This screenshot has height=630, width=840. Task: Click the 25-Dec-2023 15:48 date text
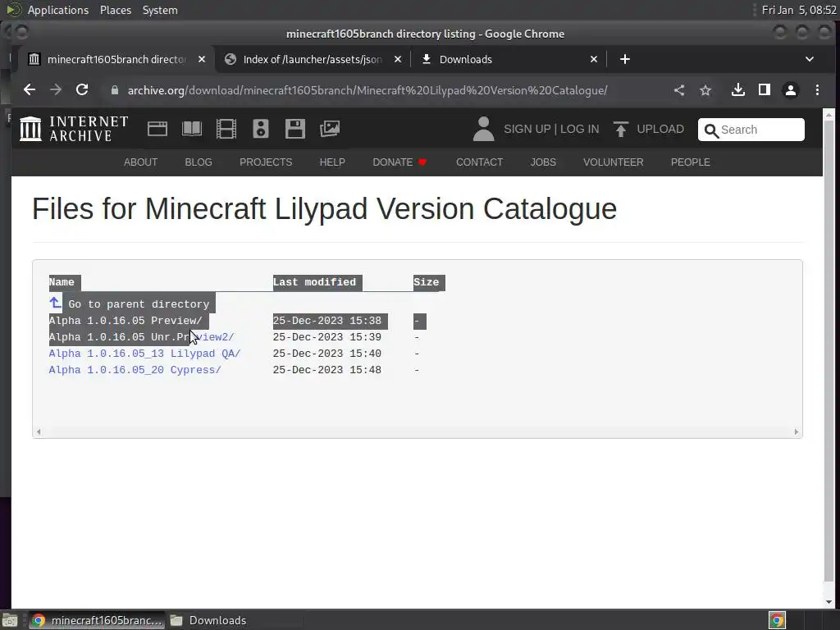(326, 370)
